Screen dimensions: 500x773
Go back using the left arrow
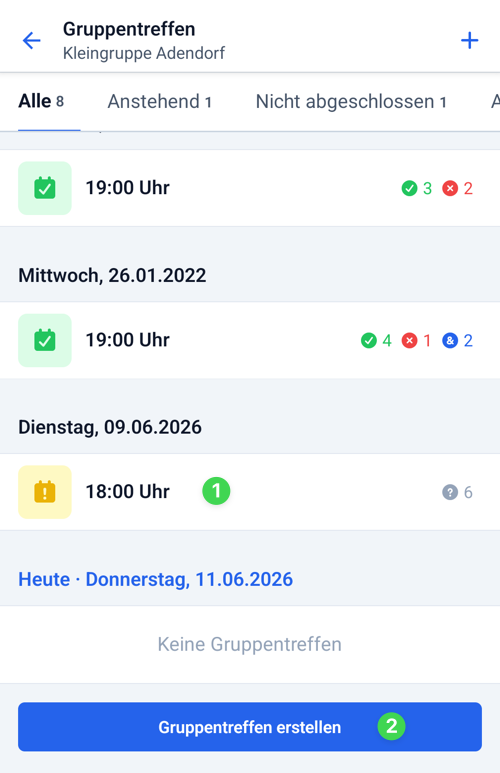pos(32,40)
